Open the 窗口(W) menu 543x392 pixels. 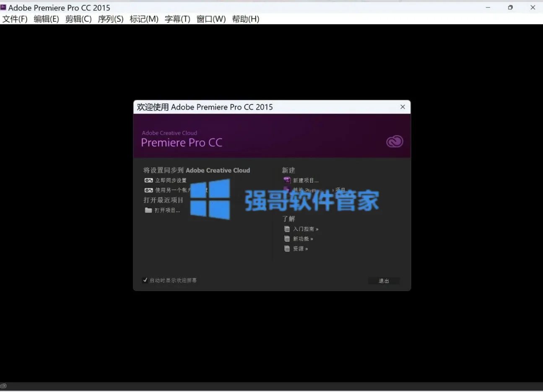pos(211,19)
